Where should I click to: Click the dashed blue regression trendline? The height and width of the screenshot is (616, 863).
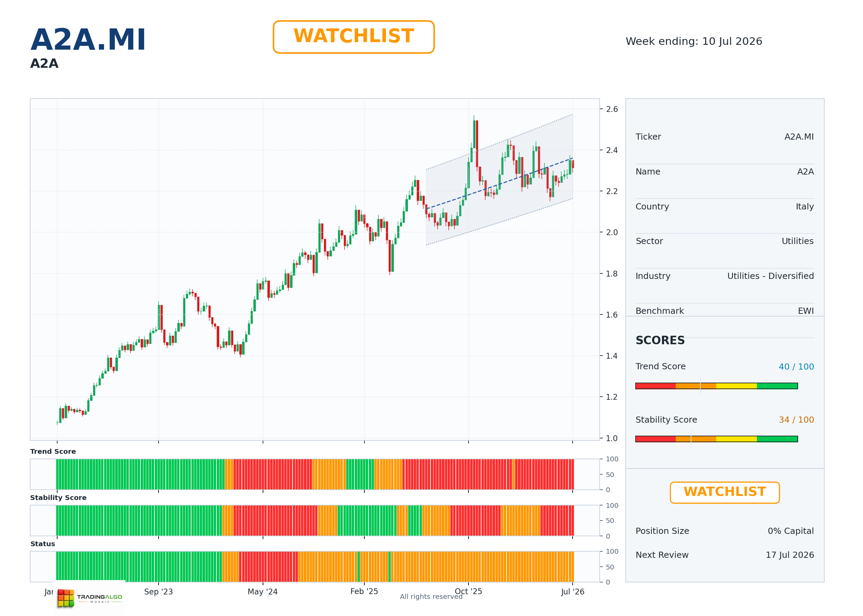[499, 183]
